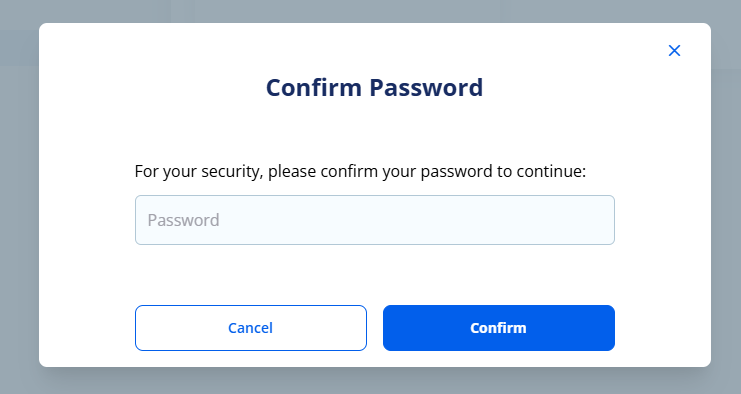This screenshot has height=394, width=741.
Task: Click the security instruction text
Action: (x=360, y=171)
